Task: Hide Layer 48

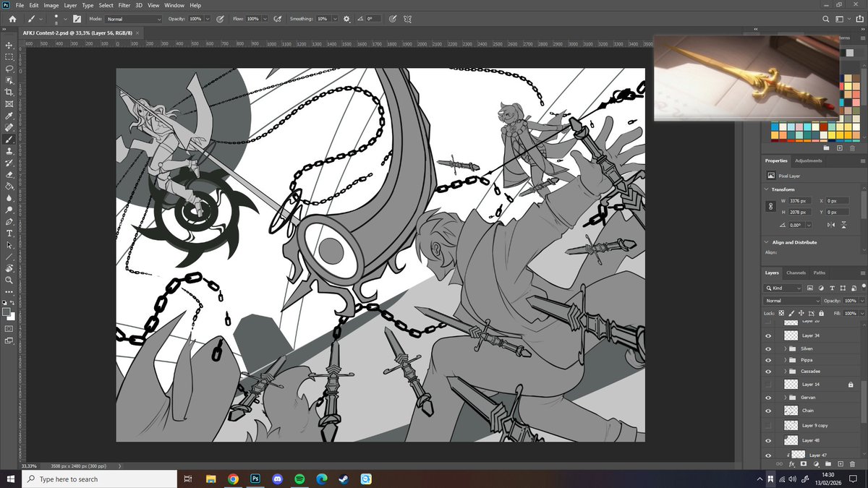Action: pyautogui.click(x=768, y=440)
